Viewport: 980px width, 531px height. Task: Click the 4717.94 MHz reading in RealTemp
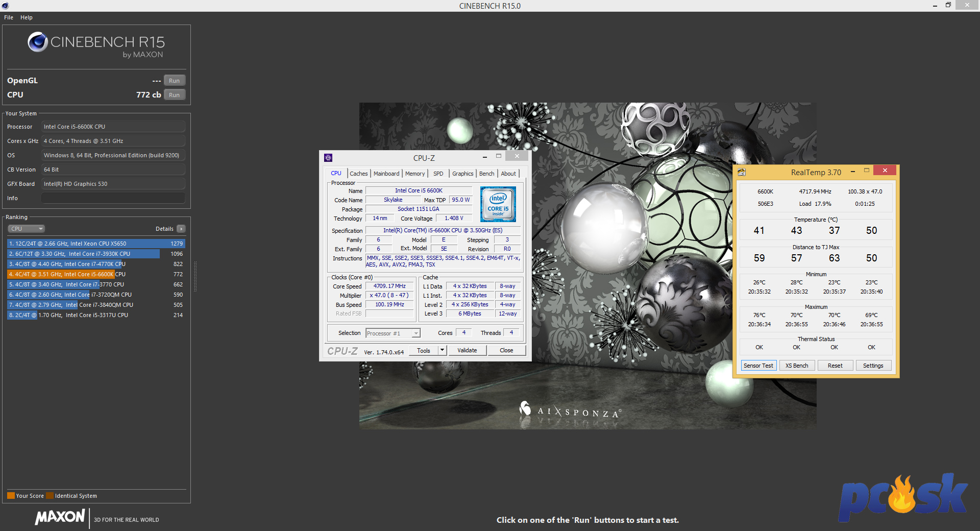click(815, 191)
